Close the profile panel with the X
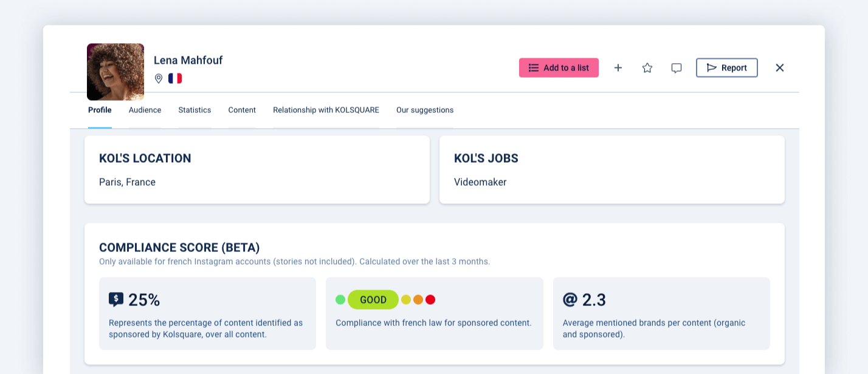The height and width of the screenshot is (374, 868). [x=779, y=67]
